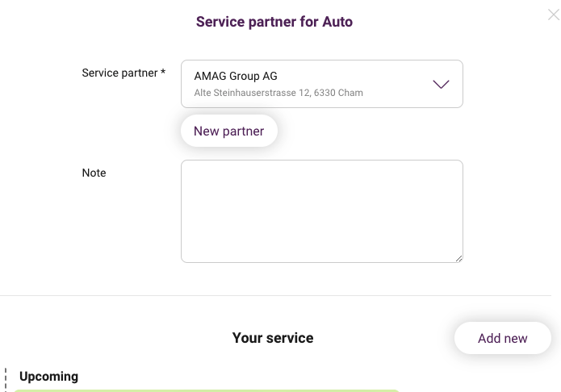The height and width of the screenshot is (392, 561).
Task: Click the Note field label
Action: pos(94,173)
